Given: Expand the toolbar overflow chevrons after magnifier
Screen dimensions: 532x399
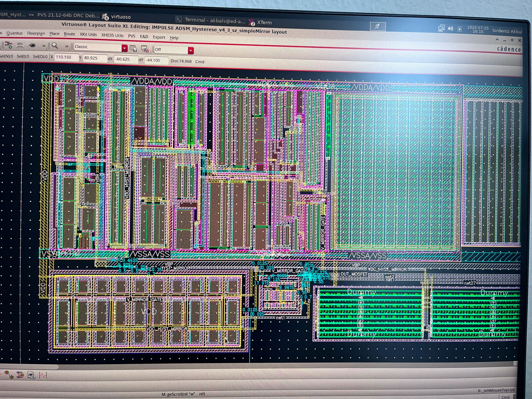Looking at the screenshot, I should 67,46.
